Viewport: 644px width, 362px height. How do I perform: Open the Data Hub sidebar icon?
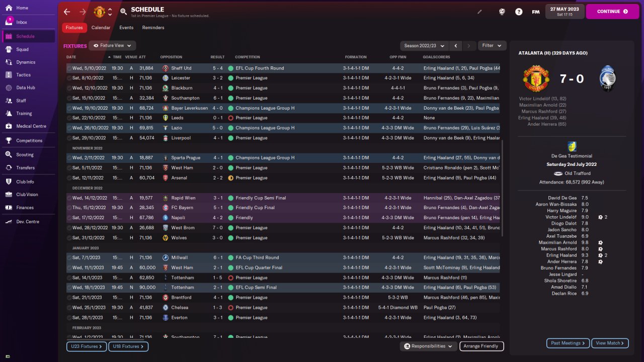(x=9, y=87)
